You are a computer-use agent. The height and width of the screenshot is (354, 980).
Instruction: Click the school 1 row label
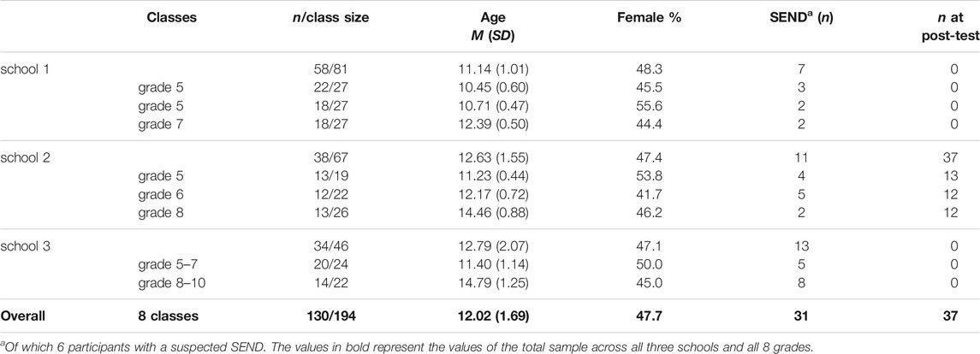pyautogui.click(x=26, y=68)
